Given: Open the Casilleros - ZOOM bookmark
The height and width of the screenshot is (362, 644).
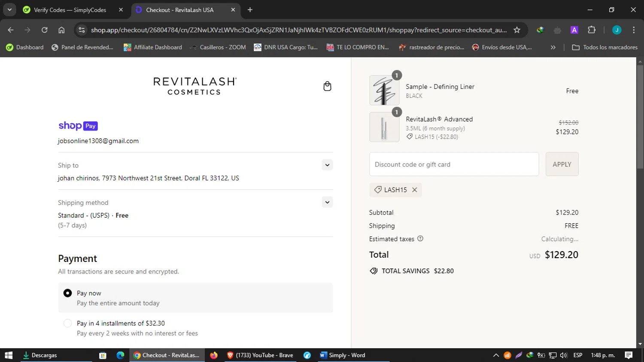Looking at the screenshot, I should tap(218, 47).
